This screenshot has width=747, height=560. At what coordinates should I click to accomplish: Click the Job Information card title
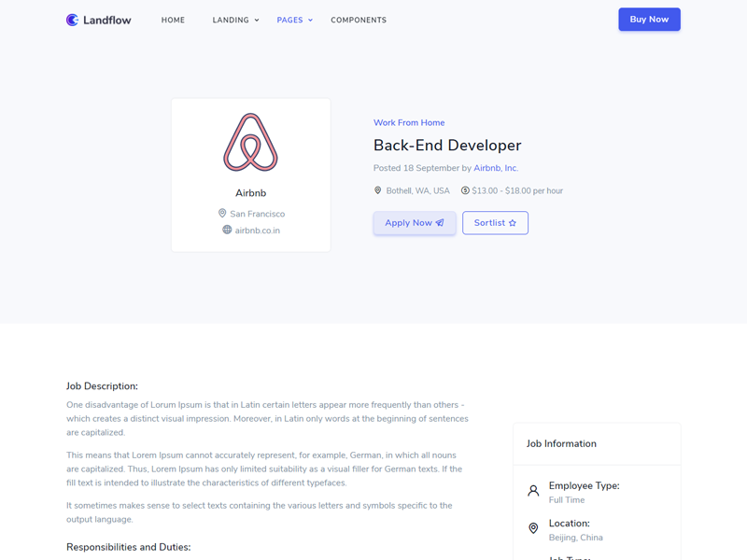click(x=561, y=444)
